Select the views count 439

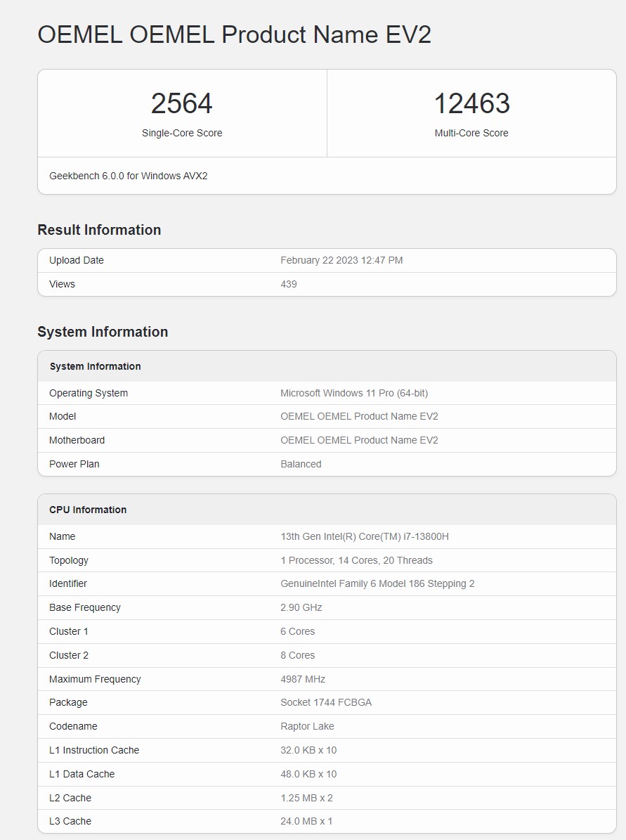(x=289, y=284)
